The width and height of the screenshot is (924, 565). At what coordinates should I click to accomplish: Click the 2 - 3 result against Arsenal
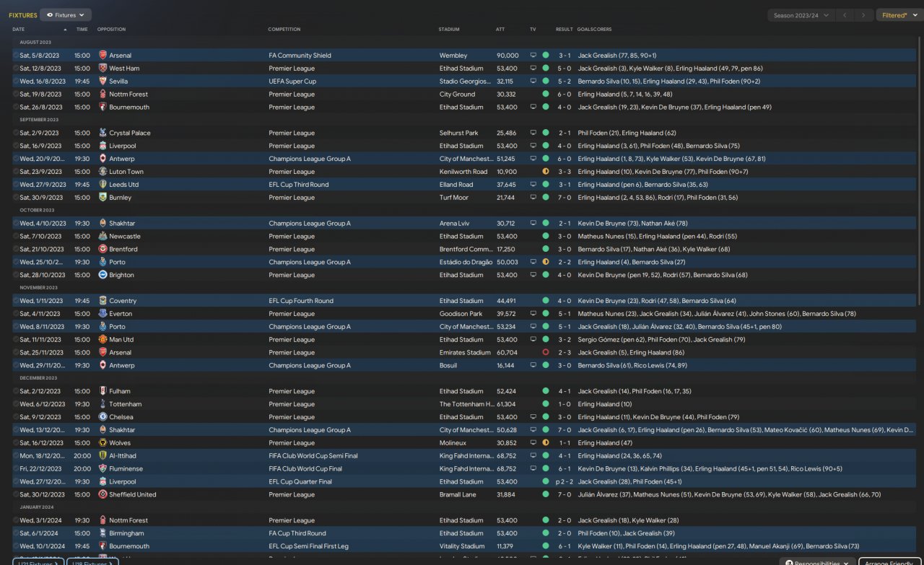tap(564, 353)
